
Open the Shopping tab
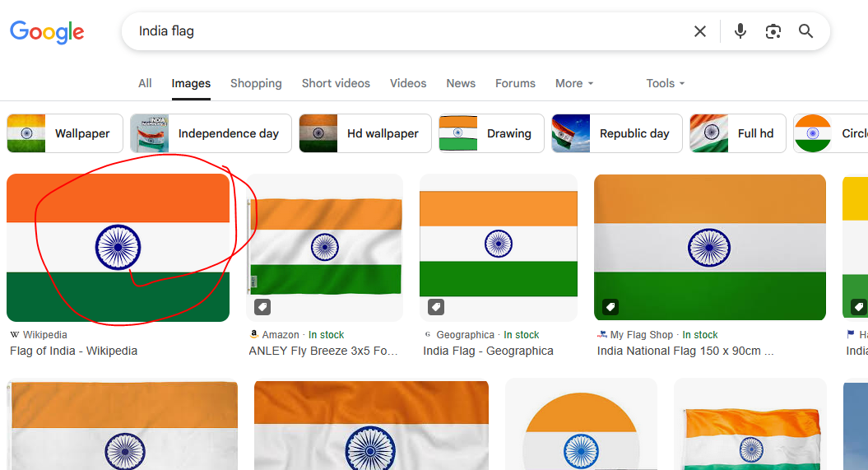256,83
